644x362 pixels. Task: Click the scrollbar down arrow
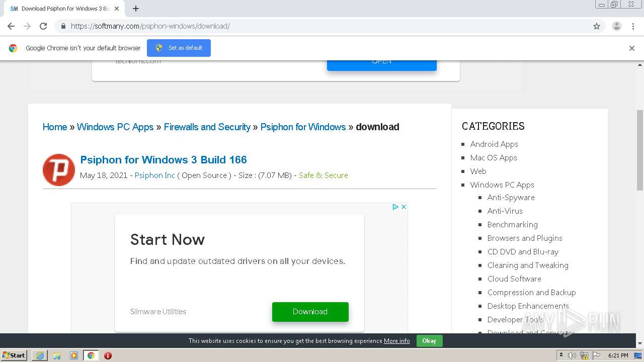(640, 343)
